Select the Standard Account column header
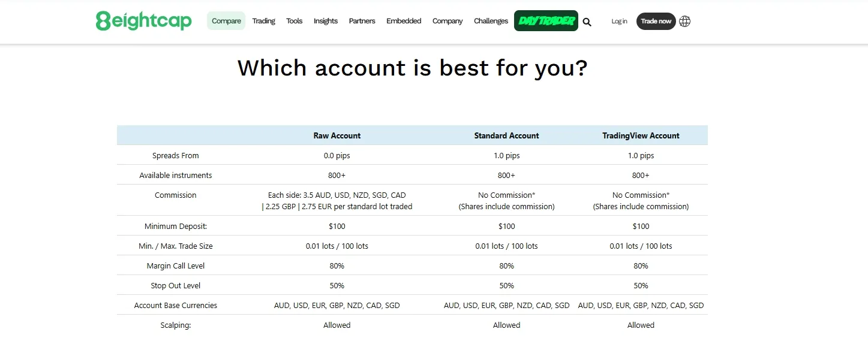This screenshot has width=868, height=356. pos(506,135)
